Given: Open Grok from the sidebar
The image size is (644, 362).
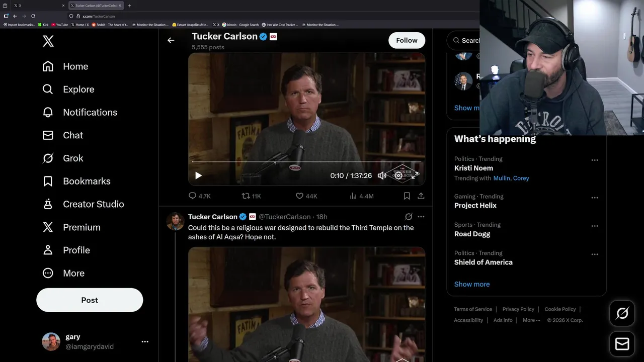Looking at the screenshot, I should coord(63,158).
